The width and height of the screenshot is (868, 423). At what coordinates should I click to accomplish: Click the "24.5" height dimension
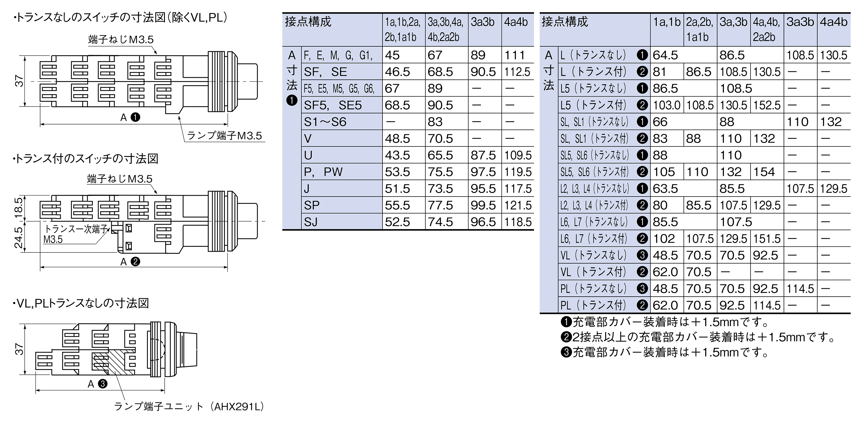click(x=19, y=238)
